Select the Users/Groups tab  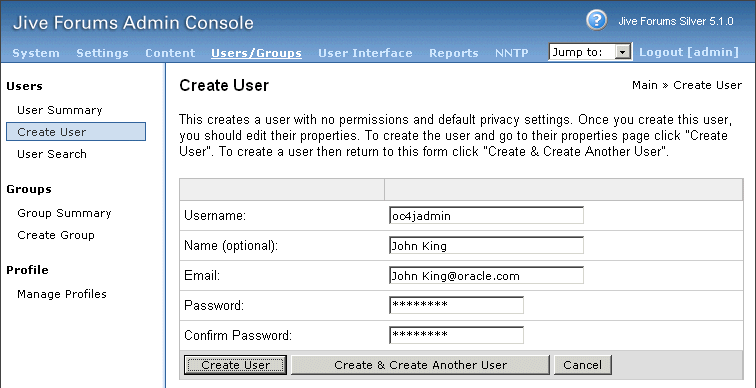[256, 53]
